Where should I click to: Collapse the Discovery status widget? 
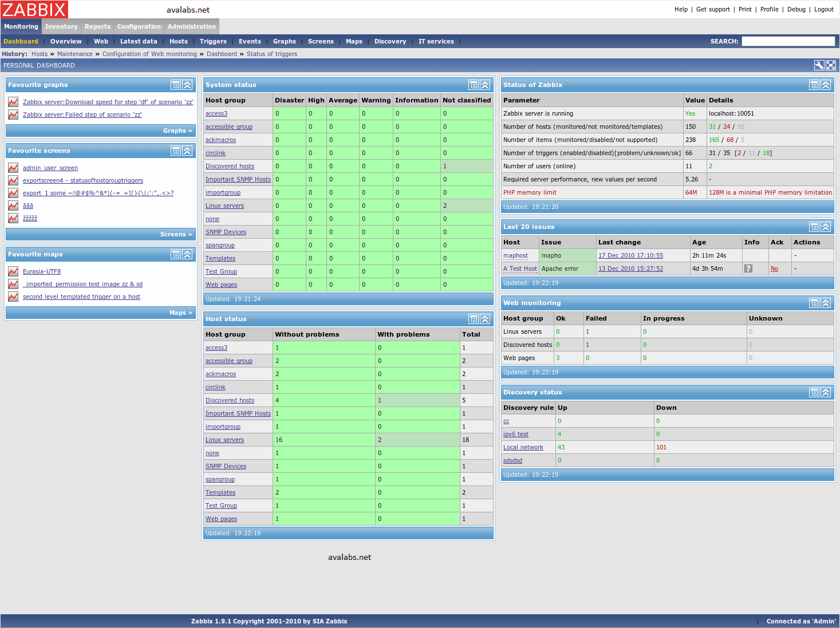pos(826,392)
